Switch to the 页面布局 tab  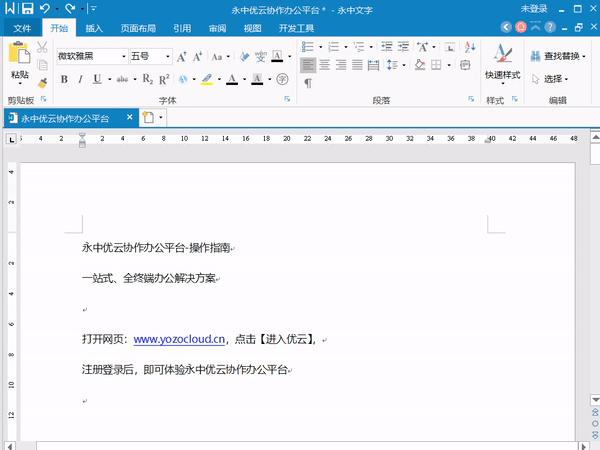point(138,28)
